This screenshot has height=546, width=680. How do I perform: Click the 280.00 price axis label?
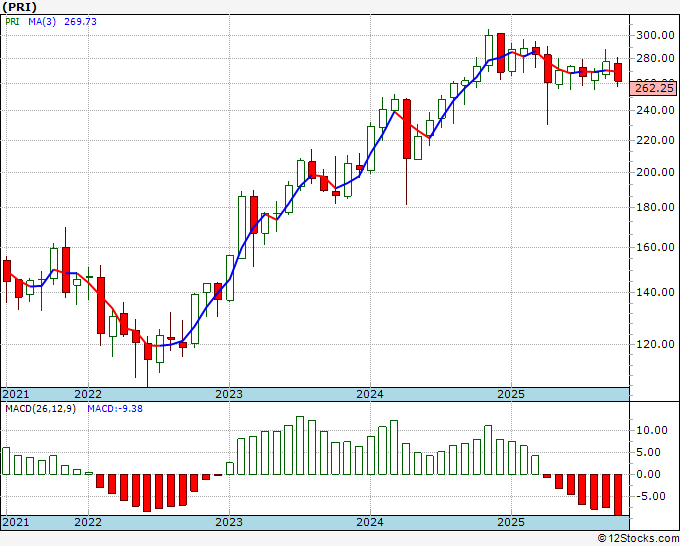[655, 58]
